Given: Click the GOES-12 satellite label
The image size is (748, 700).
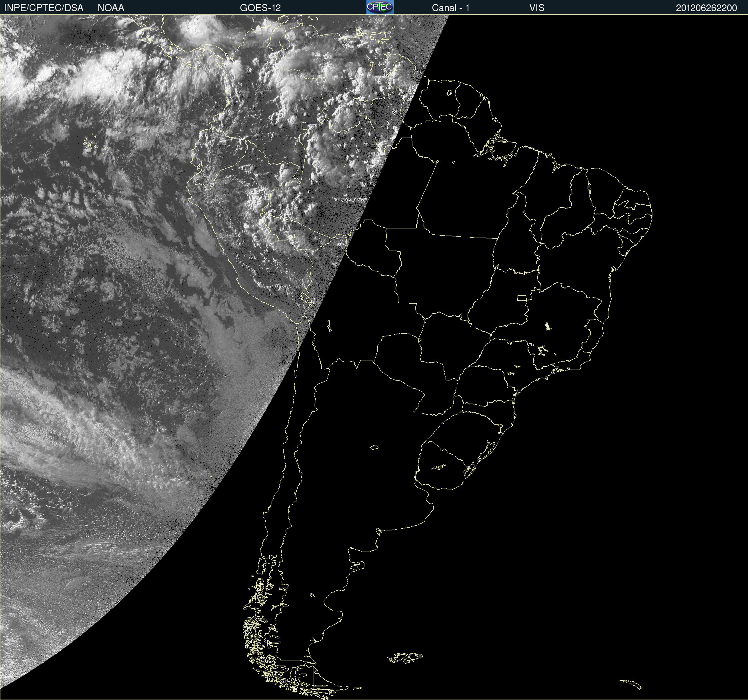Looking at the screenshot, I should [x=260, y=8].
